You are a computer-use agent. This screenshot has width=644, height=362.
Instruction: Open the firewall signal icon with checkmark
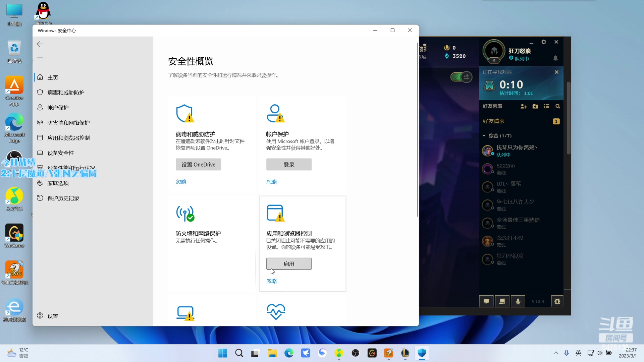click(x=185, y=214)
